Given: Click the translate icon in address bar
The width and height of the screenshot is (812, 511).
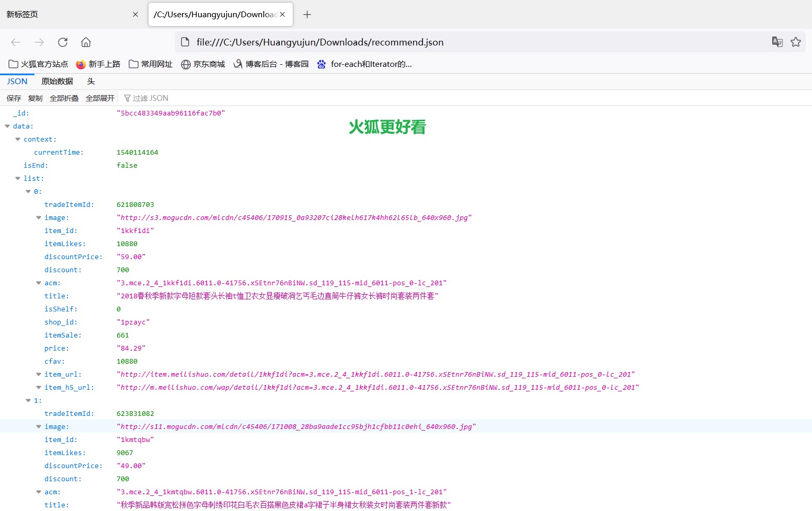Looking at the screenshot, I should point(777,42).
